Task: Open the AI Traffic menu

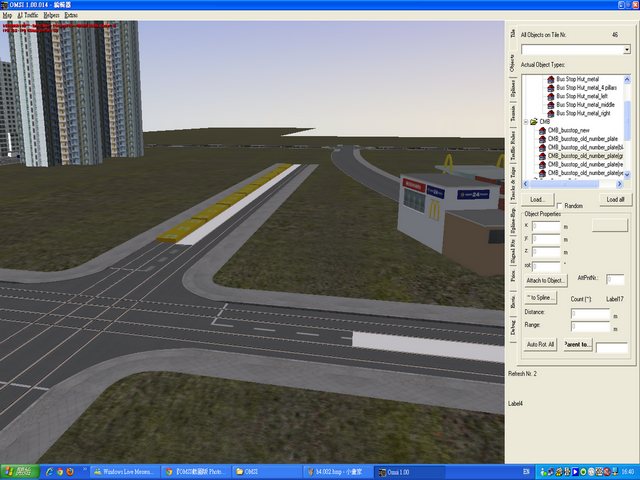Action: click(27, 16)
